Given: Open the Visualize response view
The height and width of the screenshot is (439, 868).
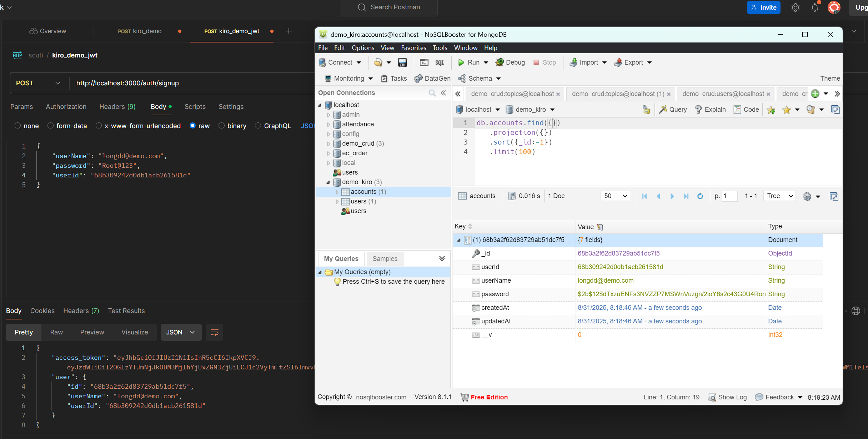Looking at the screenshot, I should click(135, 332).
